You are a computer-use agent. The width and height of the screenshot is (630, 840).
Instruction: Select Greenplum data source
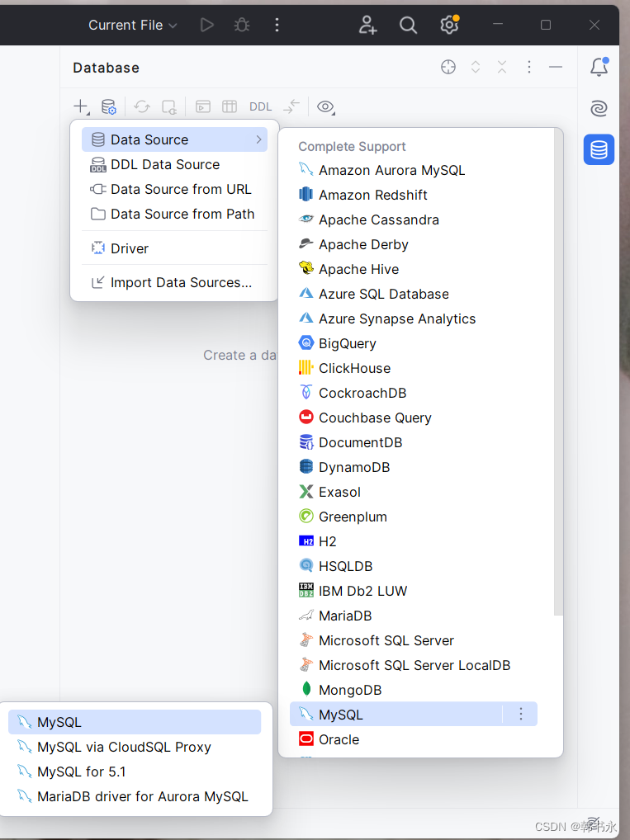[414, 517]
